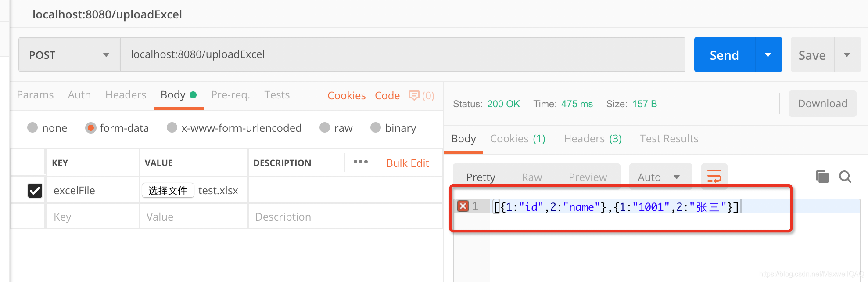Screen dimensions: 868x282
Task: Select the none body type radio
Action: [32, 127]
